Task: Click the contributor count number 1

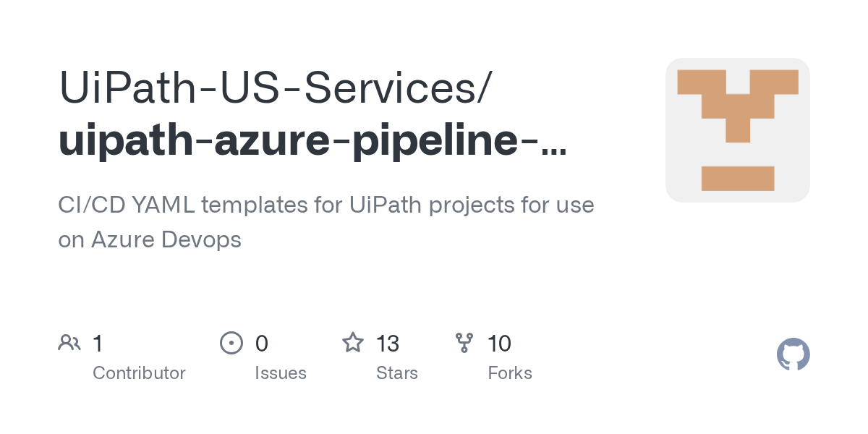Action: pos(98,343)
